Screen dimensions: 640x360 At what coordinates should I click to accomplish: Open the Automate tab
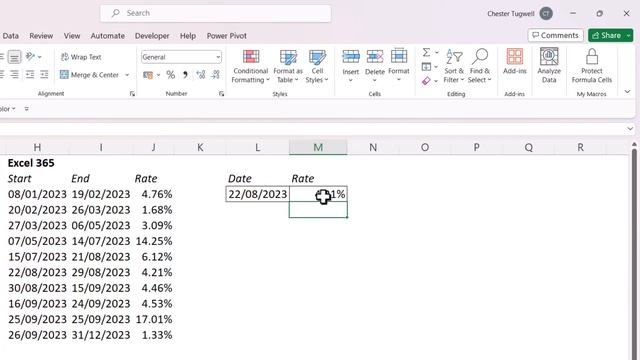coord(108,36)
